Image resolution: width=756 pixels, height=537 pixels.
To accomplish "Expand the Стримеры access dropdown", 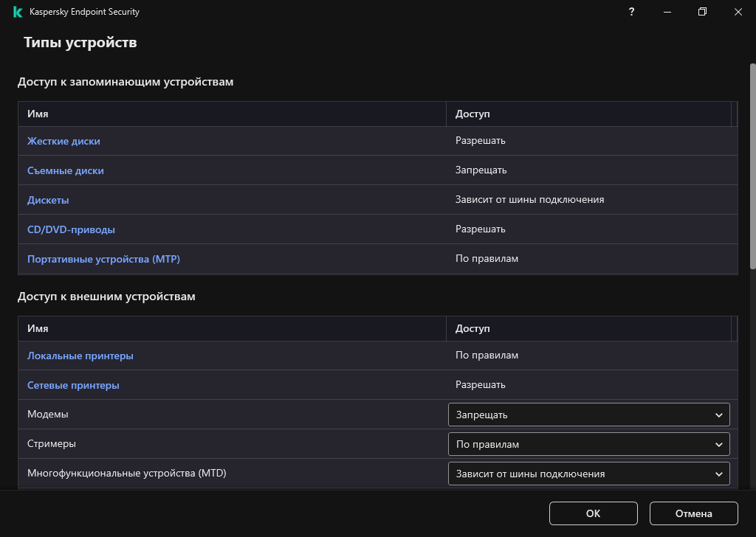I will pos(588,444).
